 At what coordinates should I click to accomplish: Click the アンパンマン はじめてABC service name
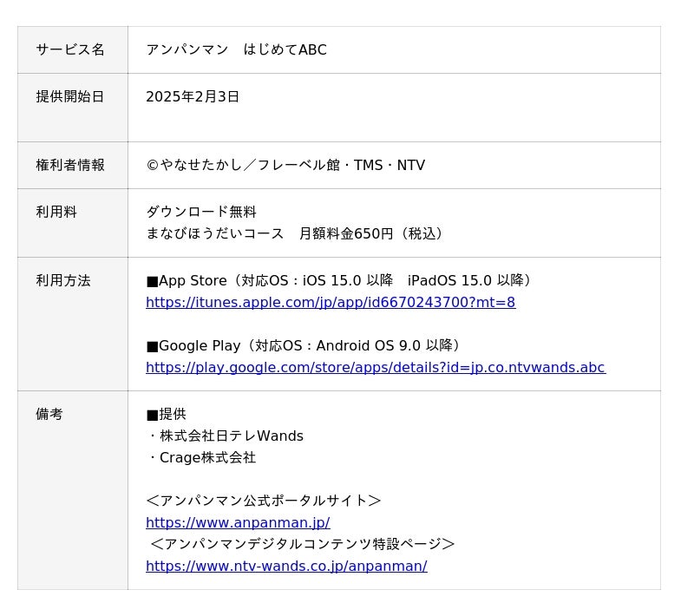pos(236,50)
